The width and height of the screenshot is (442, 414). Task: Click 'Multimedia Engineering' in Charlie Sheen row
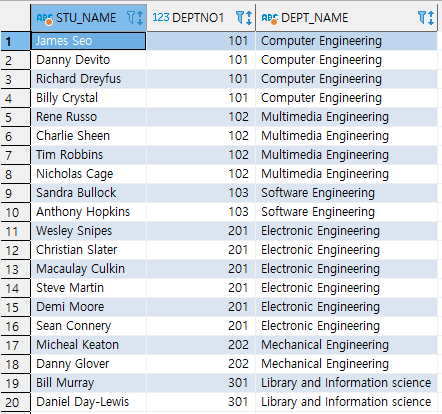point(347,136)
